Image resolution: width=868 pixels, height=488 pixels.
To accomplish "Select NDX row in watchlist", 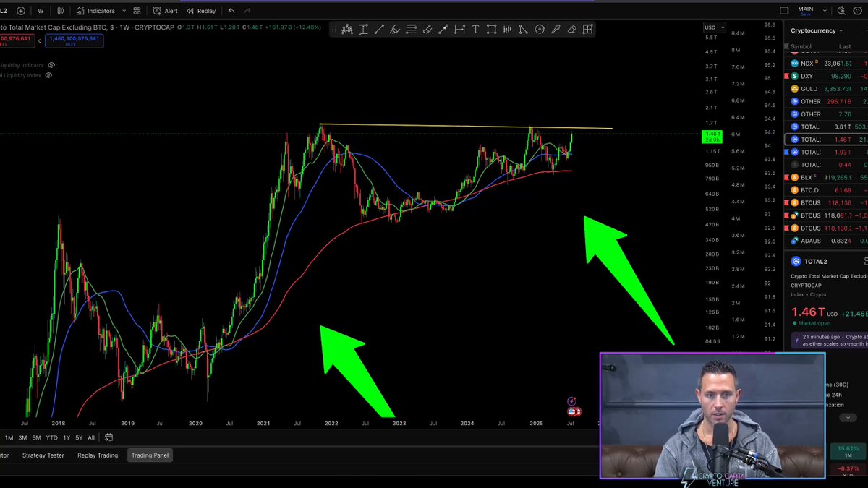I will point(826,64).
